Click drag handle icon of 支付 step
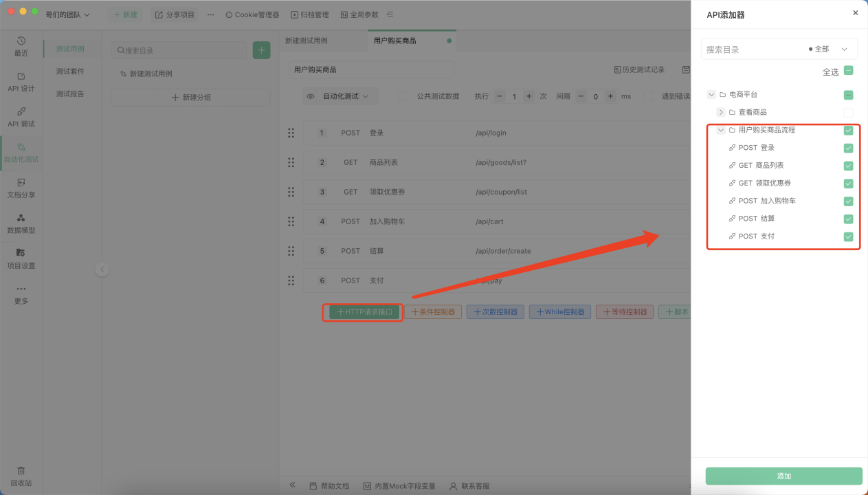Image resolution: width=868 pixels, height=495 pixels. (291, 280)
